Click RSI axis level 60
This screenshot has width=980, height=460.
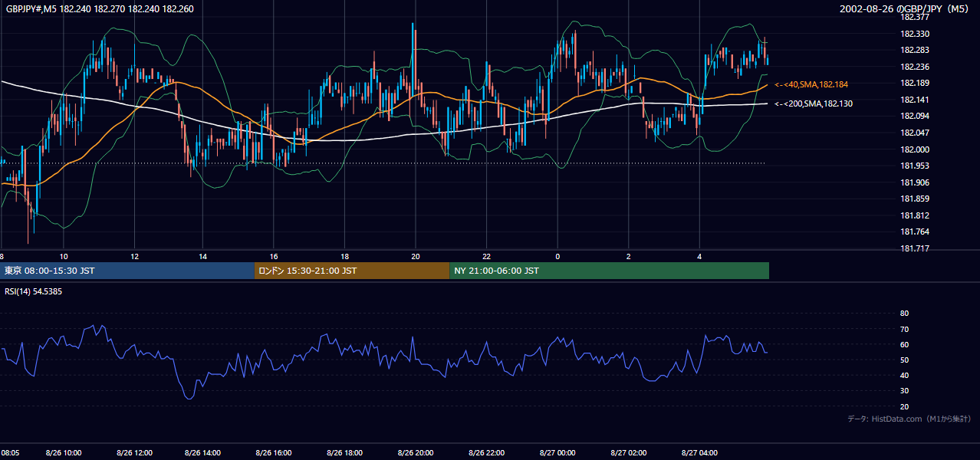(904, 345)
